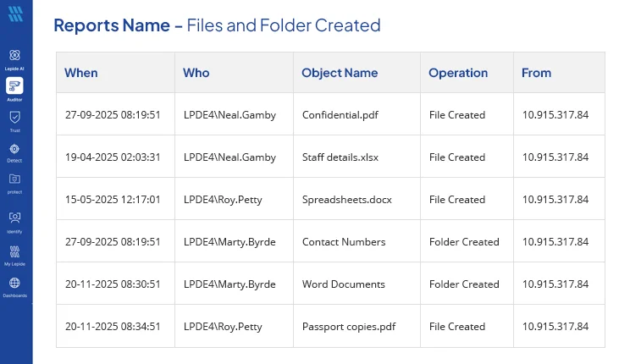Click the IP address in the Spreadsheets.docx row
The image size is (619, 364).
pos(555,200)
